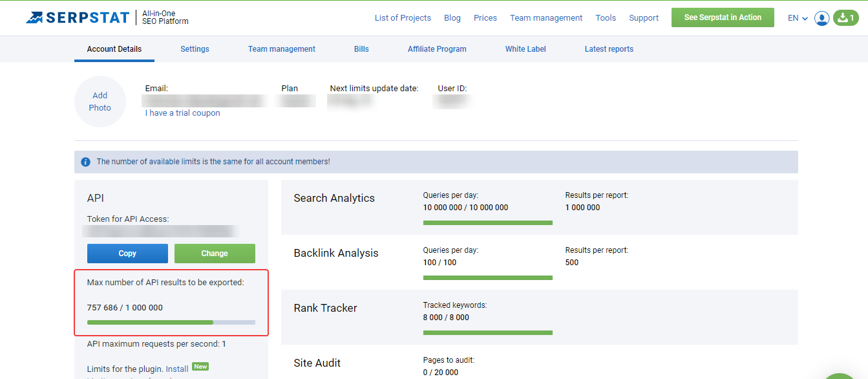Switch to the Team management account tab
Viewport: 868px width, 379px height.
[x=282, y=49]
